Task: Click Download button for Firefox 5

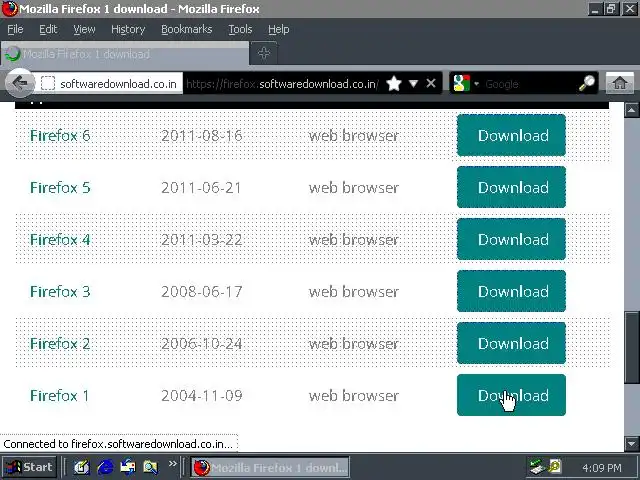Action: point(511,187)
